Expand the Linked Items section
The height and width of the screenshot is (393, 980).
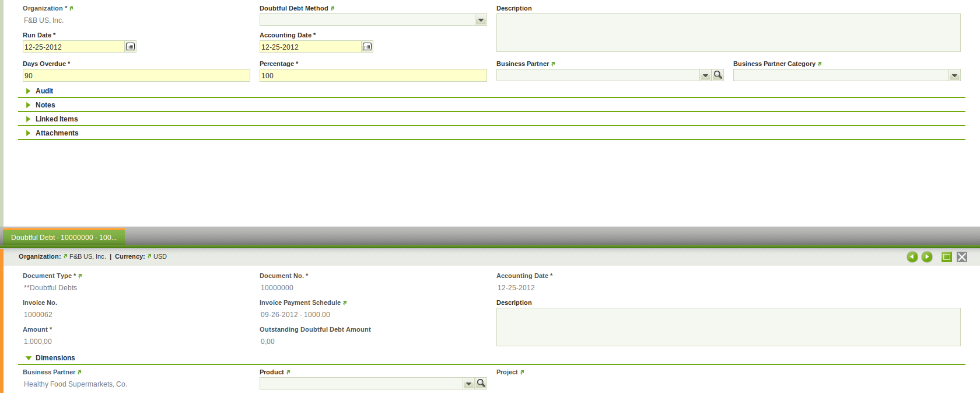[x=56, y=119]
